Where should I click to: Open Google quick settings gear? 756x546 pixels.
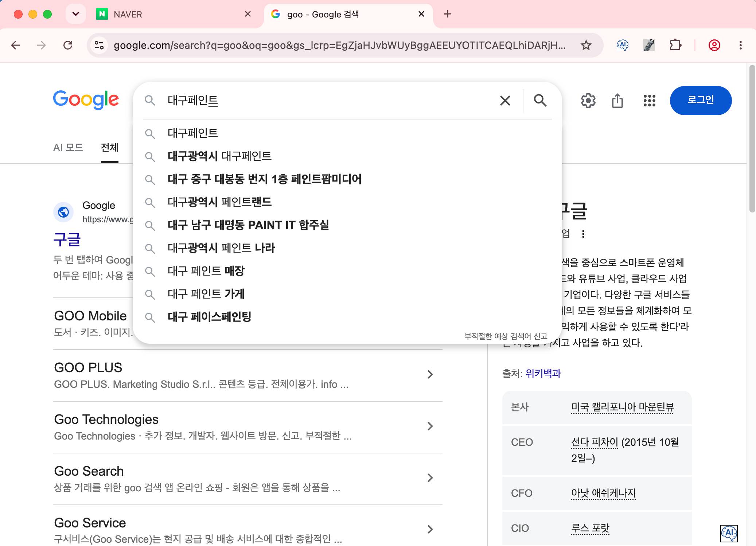[588, 101]
